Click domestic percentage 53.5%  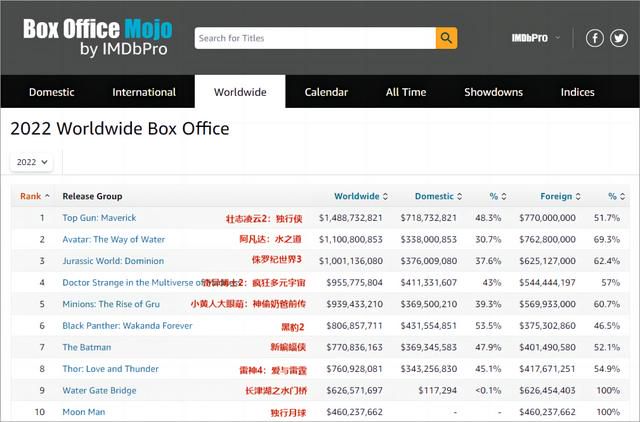[488, 326]
